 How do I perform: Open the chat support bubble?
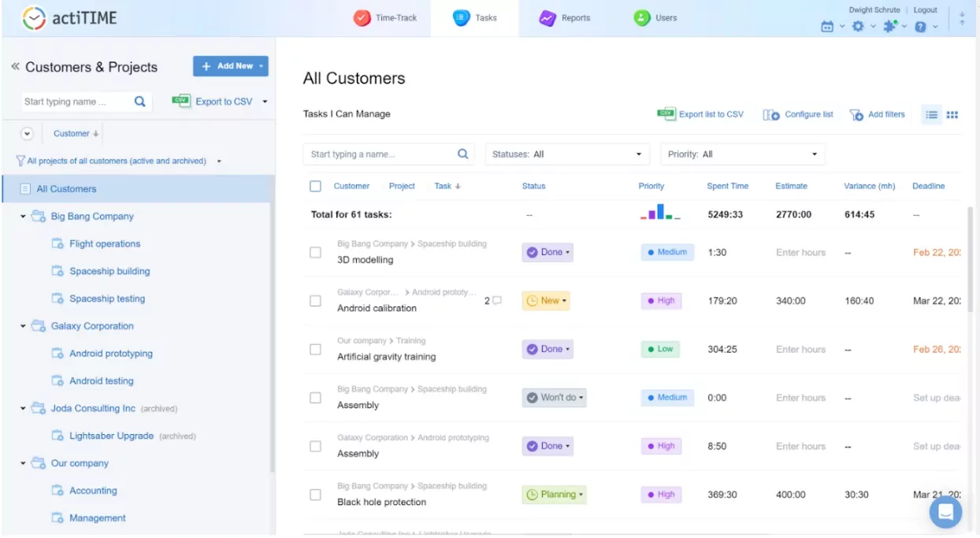coord(945,512)
